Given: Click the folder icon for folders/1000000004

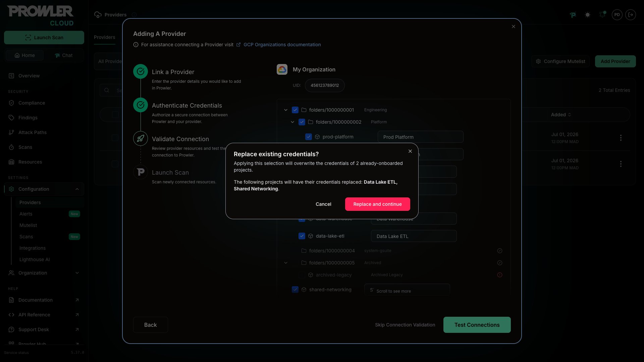Looking at the screenshot, I should [x=304, y=251].
